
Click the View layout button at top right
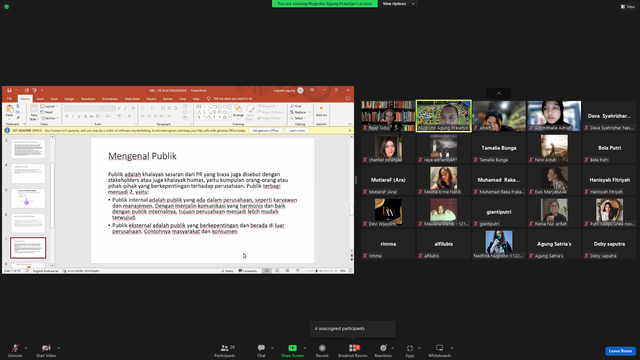pos(628,7)
